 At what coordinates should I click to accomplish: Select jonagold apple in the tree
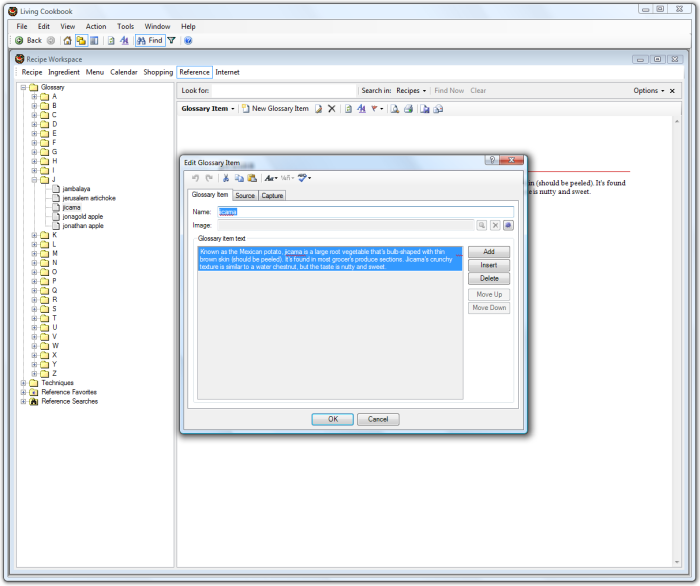tap(83, 216)
